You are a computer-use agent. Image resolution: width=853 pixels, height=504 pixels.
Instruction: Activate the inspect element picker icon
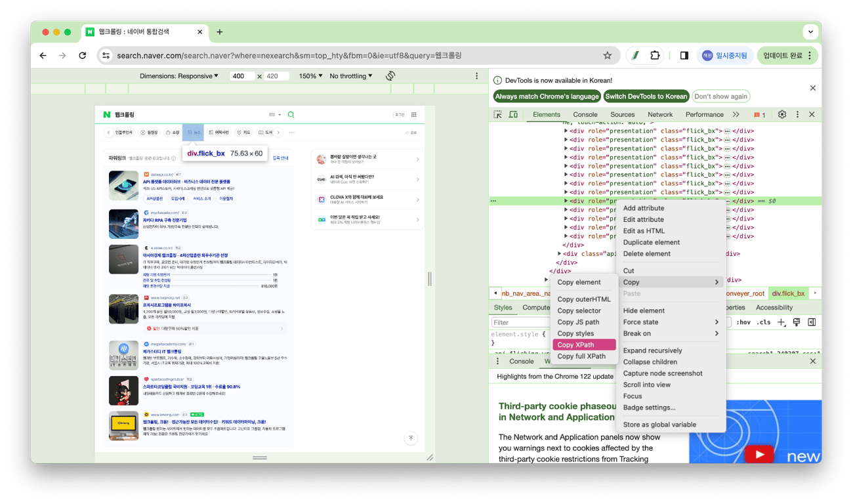[x=498, y=114]
